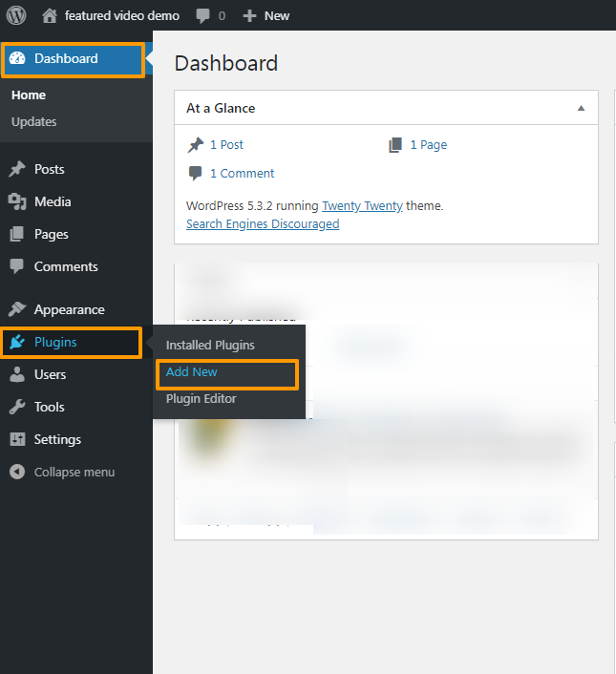Select Installed Plugins from flyout
Image resolution: width=616 pixels, height=674 pixels.
tap(210, 346)
